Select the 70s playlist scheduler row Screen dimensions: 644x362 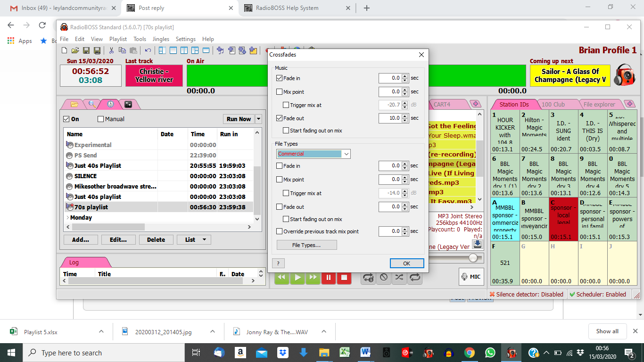click(158, 207)
